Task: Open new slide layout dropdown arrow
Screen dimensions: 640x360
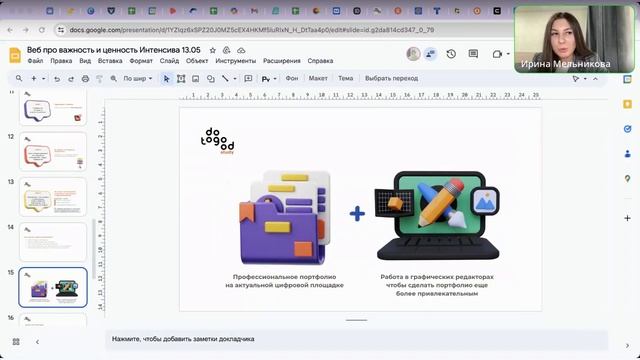Action: tap(43, 78)
